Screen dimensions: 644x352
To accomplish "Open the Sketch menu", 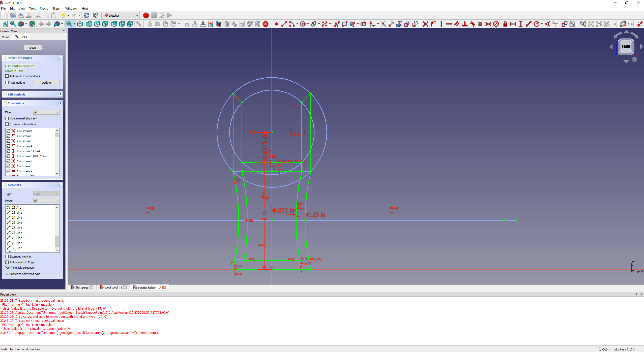I will pyautogui.click(x=56, y=8).
